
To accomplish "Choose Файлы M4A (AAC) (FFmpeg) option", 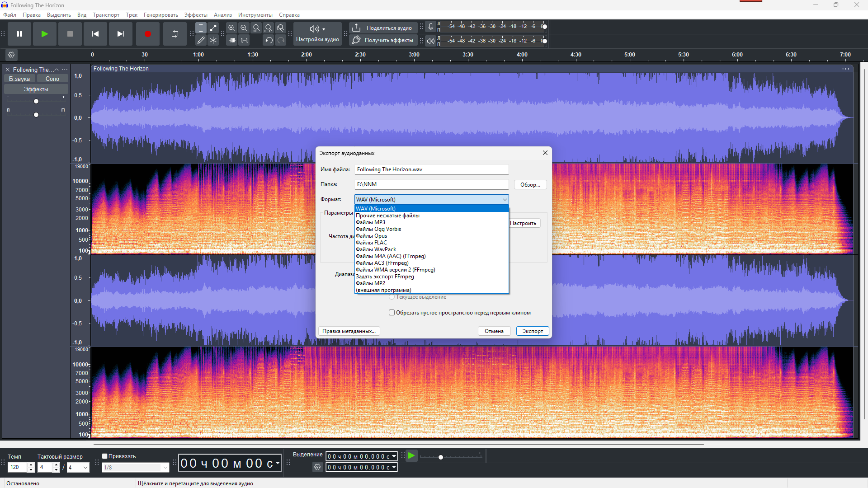I will coord(432,256).
